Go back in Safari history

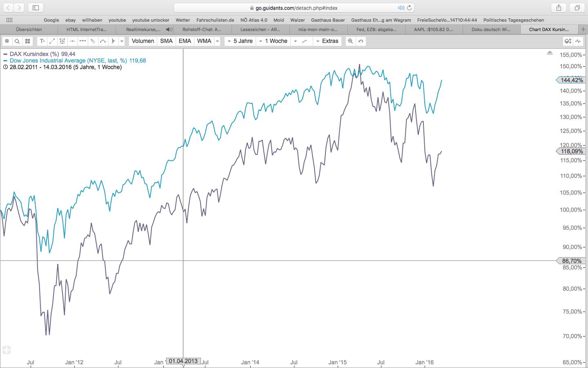coord(8,8)
